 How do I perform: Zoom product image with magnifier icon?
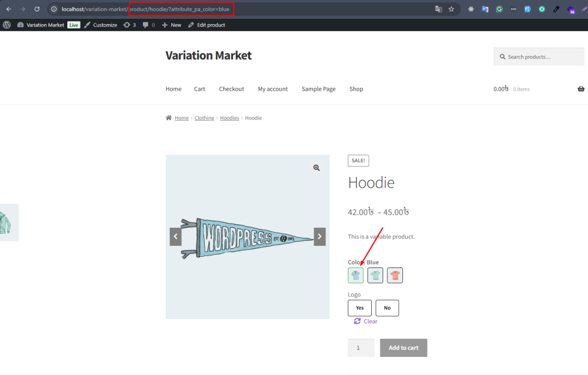click(x=317, y=168)
